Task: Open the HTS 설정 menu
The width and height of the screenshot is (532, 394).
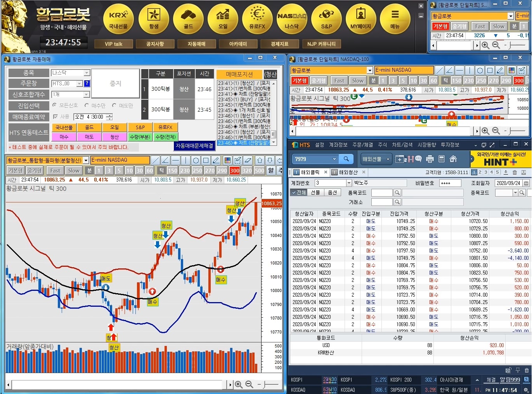Action: [x=319, y=145]
